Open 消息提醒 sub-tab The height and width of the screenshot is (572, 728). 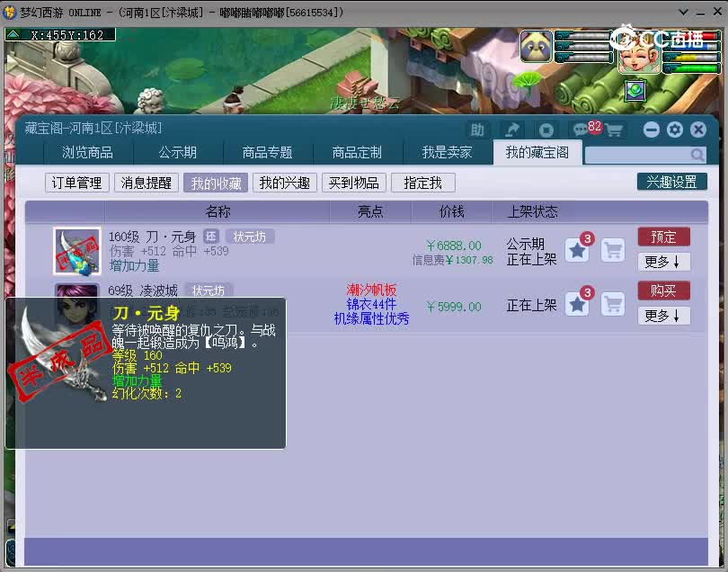pyautogui.click(x=146, y=183)
